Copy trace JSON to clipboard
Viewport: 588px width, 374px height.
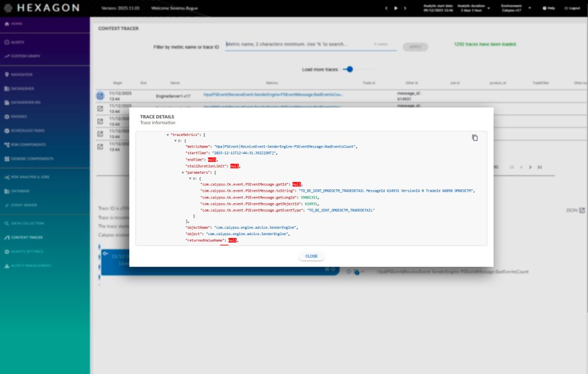474,138
